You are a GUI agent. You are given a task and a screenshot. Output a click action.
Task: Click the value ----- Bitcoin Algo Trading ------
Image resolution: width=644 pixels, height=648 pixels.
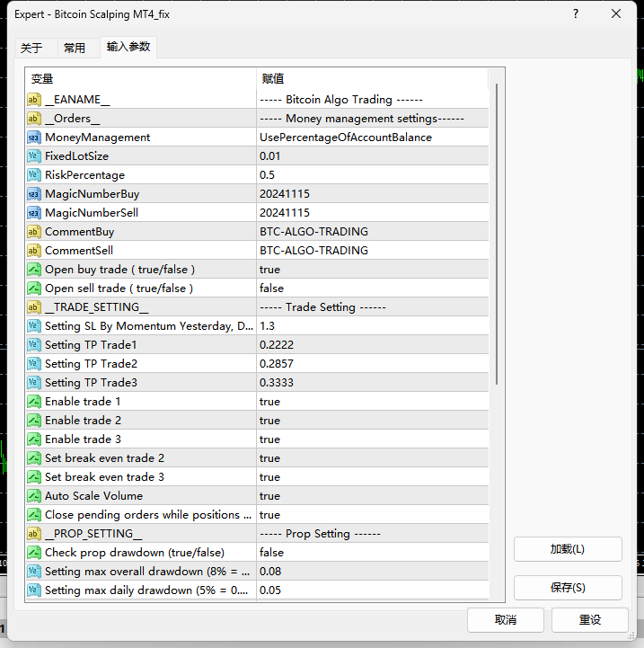pos(341,100)
